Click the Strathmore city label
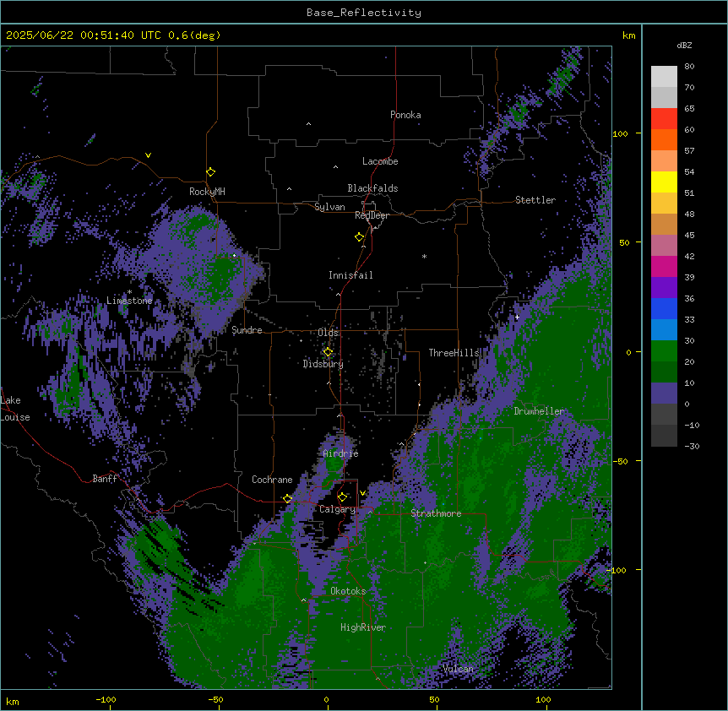The height and width of the screenshot is (711, 728). point(436,513)
